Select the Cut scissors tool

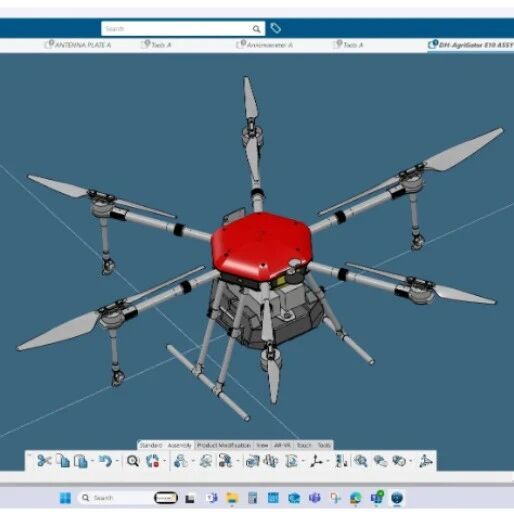(44, 461)
